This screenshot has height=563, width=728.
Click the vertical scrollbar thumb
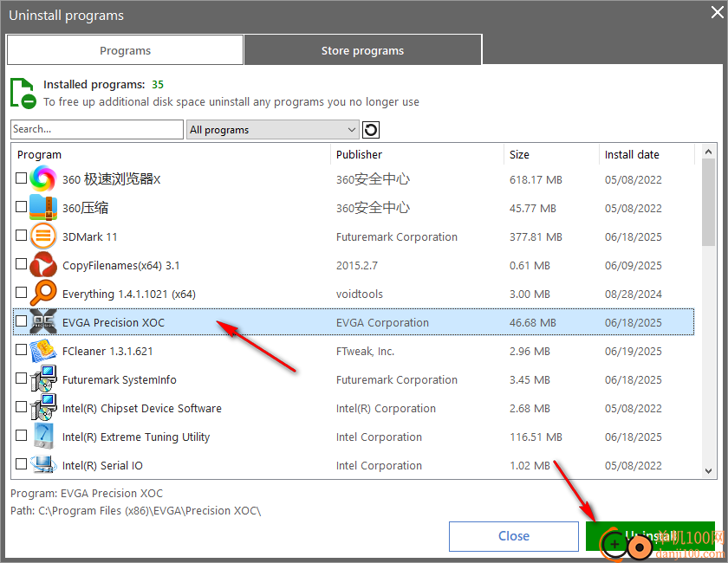(708, 203)
